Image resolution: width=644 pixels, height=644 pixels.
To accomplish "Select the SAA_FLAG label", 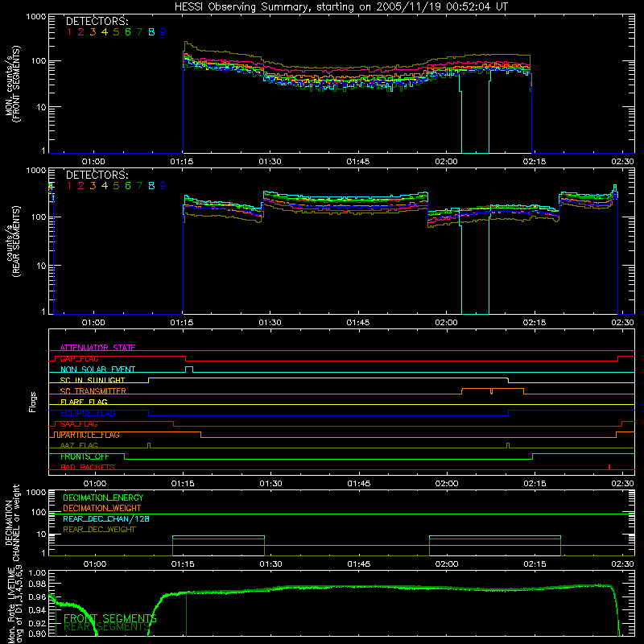I will 79,424.
